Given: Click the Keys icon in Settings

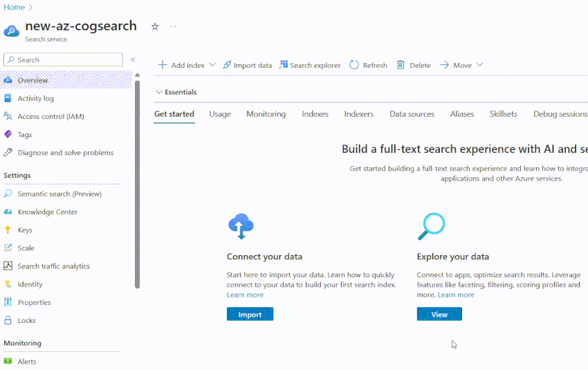Looking at the screenshot, I should pyautogui.click(x=8, y=230).
